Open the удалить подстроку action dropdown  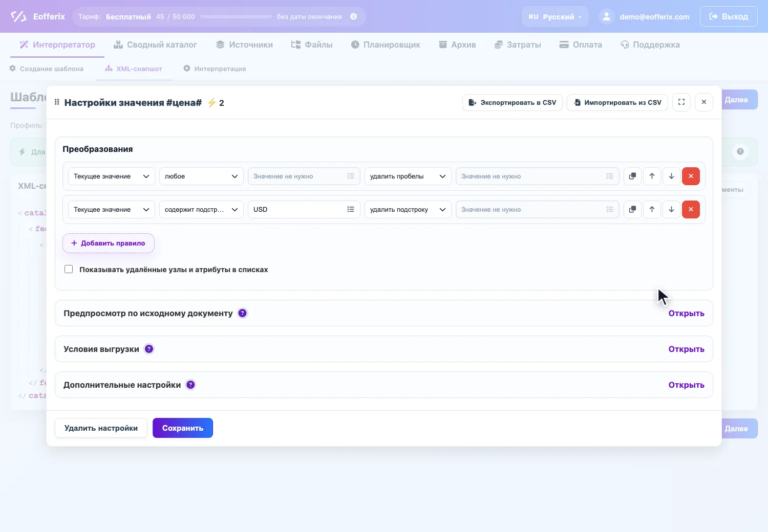[x=408, y=209]
